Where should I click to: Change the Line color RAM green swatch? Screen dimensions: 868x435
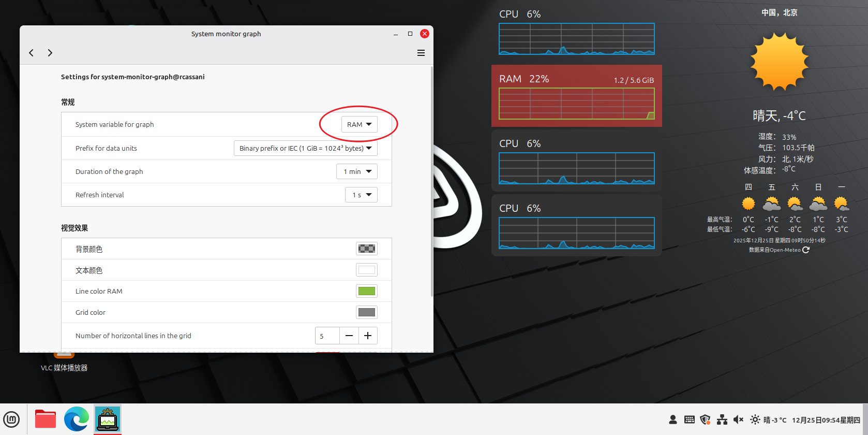pos(367,291)
